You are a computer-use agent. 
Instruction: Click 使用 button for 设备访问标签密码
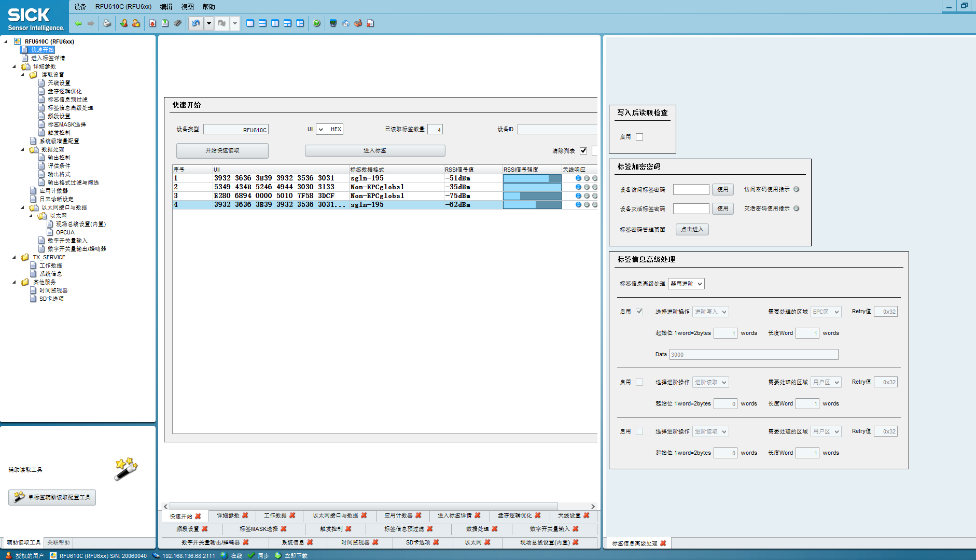[x=723, y=189]
